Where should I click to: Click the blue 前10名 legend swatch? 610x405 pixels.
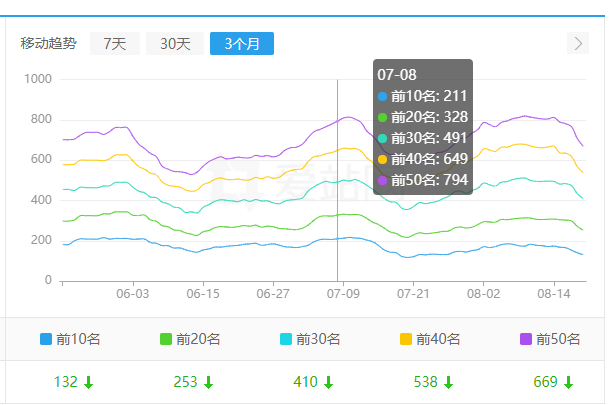coord(46,339)
